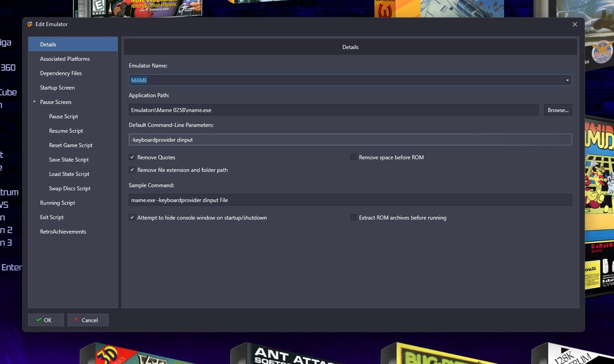Disable Attempt to hide console window option
Viewport: 614px width, 364px height.
point(132,218)
